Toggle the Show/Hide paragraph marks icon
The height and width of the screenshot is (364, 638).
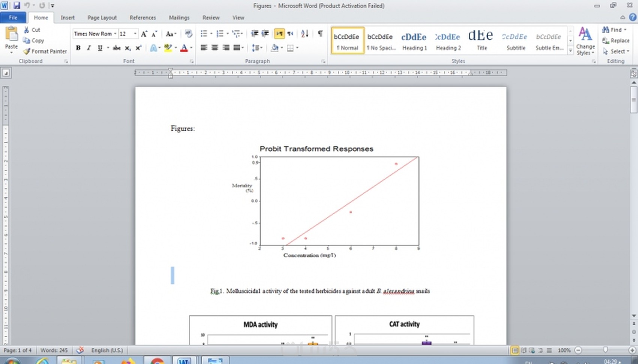click(319, 33)
